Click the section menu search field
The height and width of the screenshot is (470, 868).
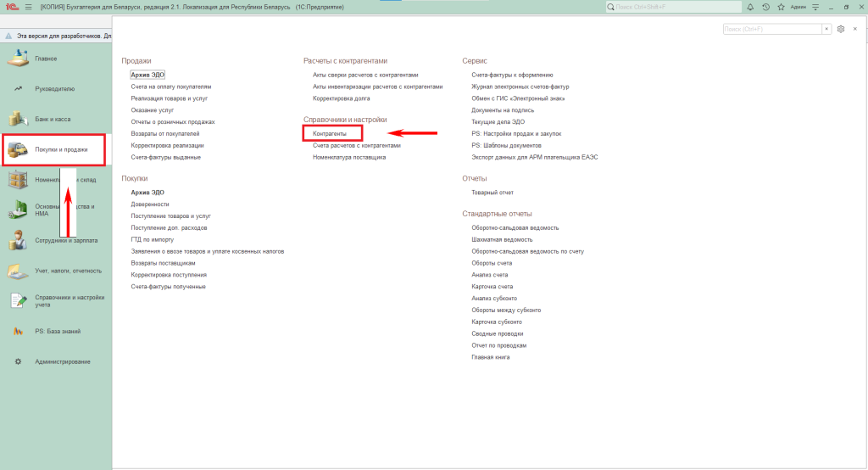[x=771, y=29]
